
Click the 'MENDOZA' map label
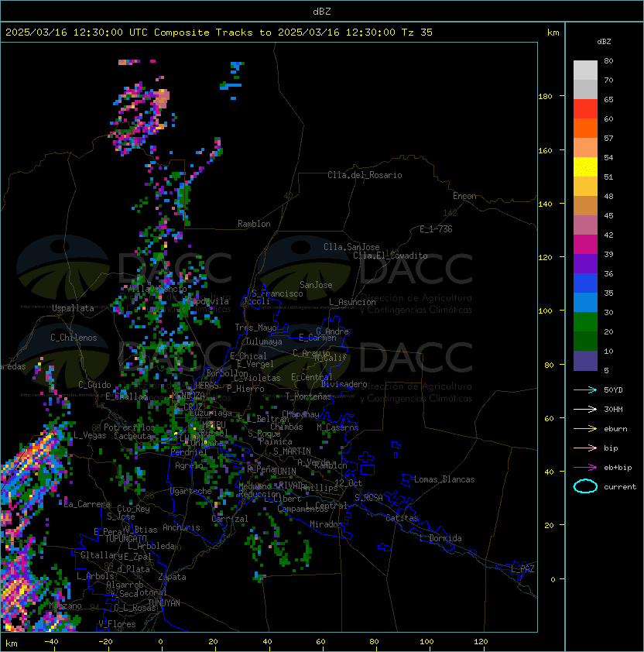[x=188, y=395]
